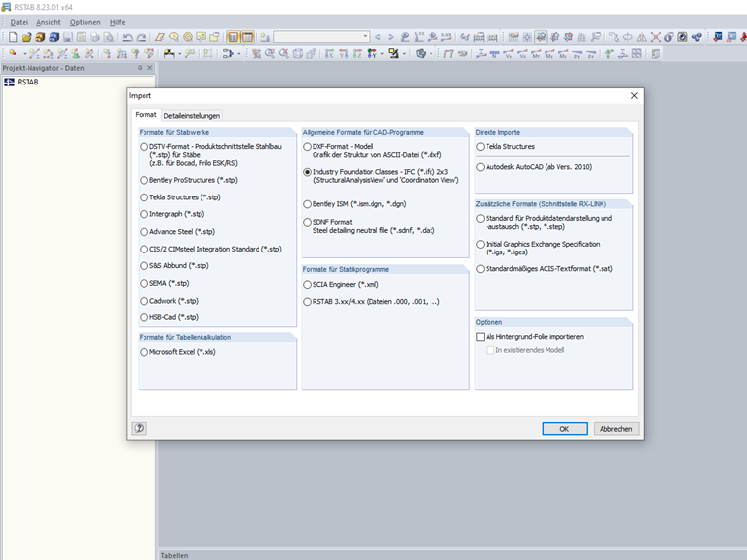The height and width of the screenshot is (560, 747).
Task: Open dropdown arrow beside the 3D cube icon
Action: (x=431, y=54)
